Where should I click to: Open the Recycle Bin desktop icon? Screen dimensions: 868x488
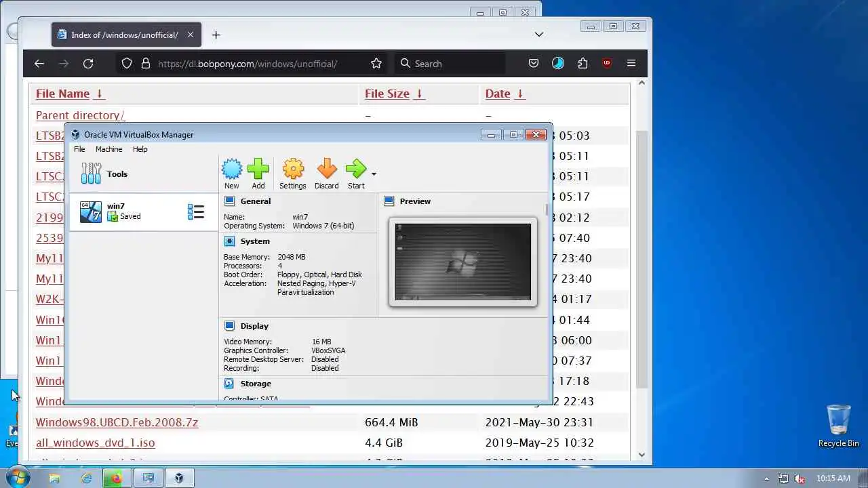[x=838, y=426]
